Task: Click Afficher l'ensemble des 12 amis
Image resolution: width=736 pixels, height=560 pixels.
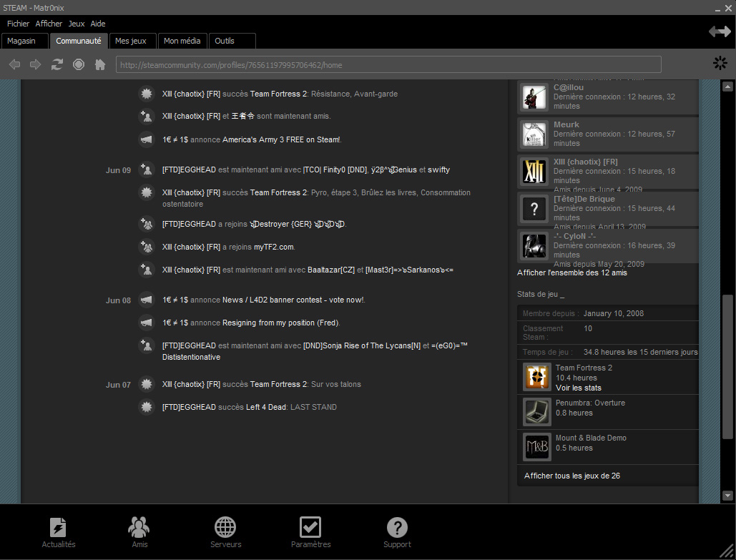Action: [571, 272]
